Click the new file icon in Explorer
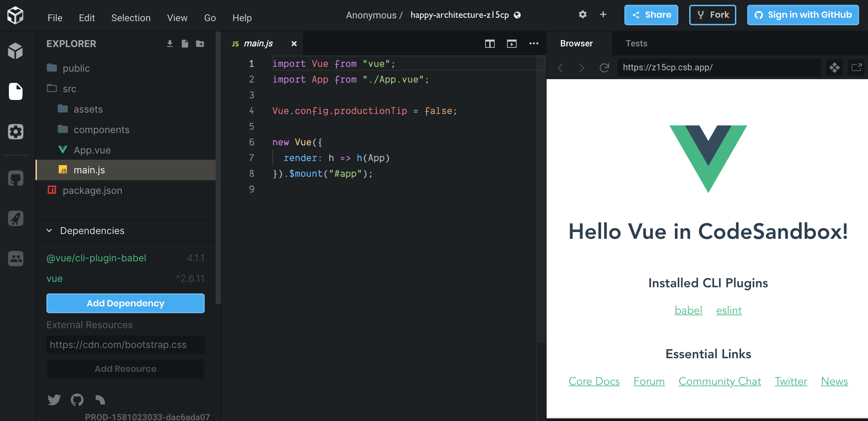 [185, 44]
